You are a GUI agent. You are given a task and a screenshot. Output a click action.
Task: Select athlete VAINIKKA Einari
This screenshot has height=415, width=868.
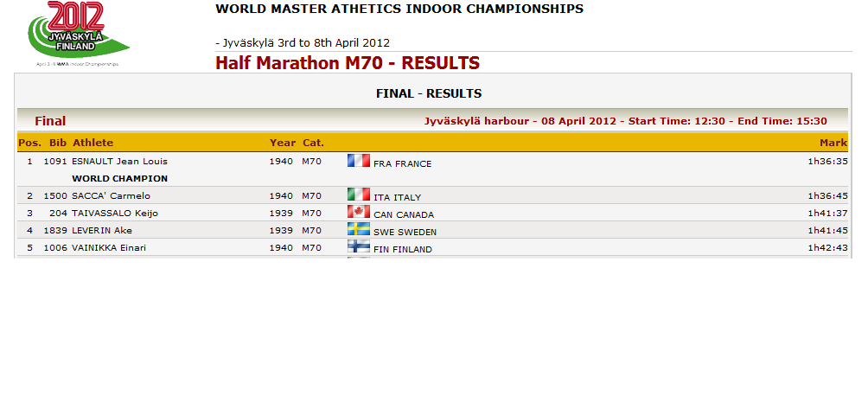[x=109, y=247]
